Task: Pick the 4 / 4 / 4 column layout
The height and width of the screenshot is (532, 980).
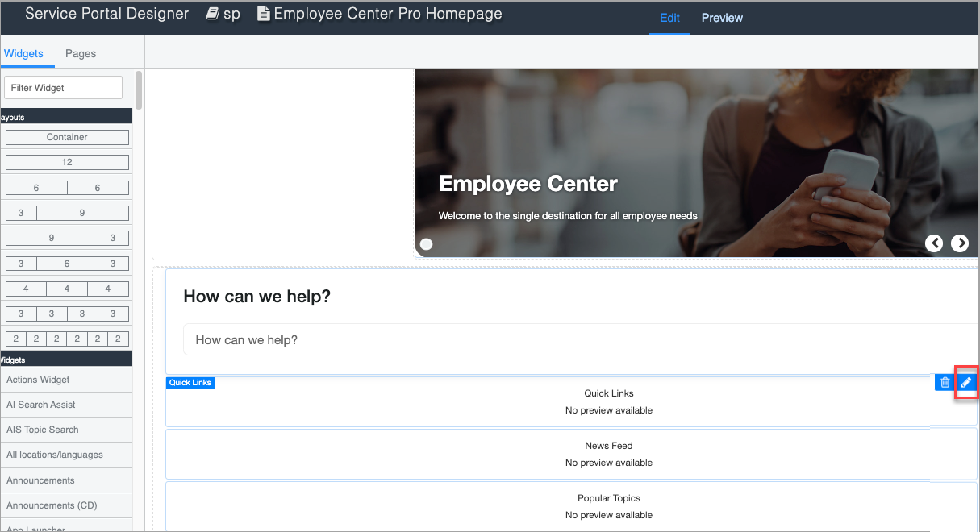Action: [x=67, y=289]
